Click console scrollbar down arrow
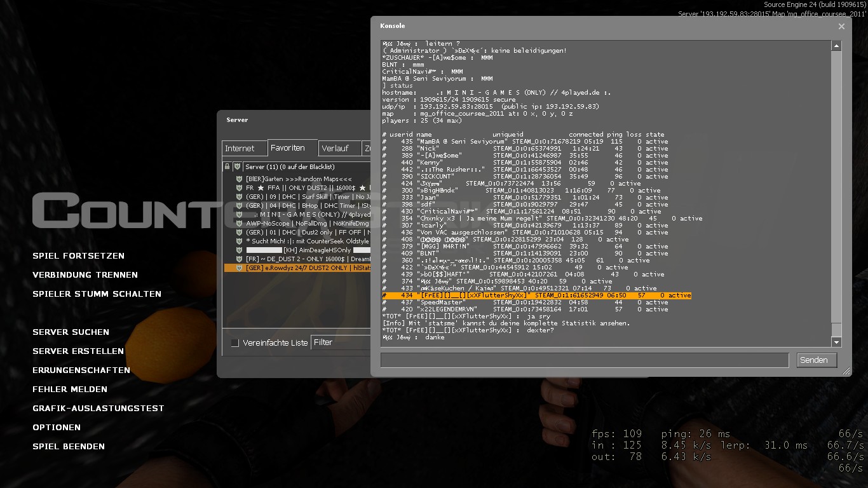This screenshot has height=488, width=868. (836, 342)
